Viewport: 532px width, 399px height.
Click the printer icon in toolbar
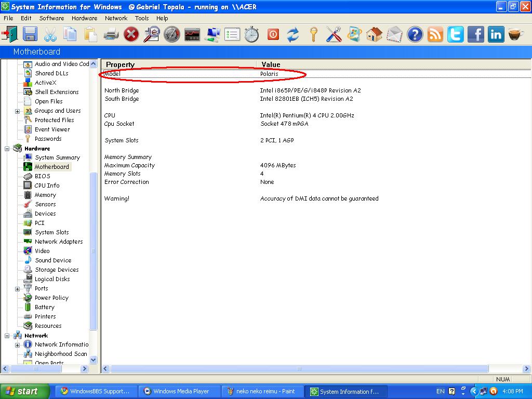111,34
